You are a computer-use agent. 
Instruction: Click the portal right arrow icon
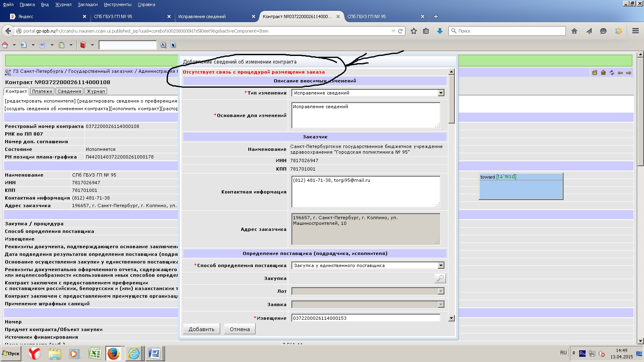629,73
